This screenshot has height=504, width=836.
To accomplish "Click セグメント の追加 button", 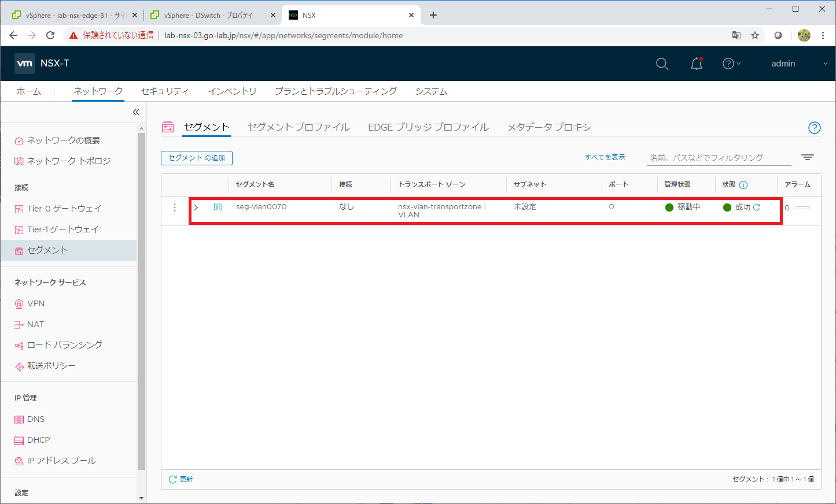I will 197,158.
